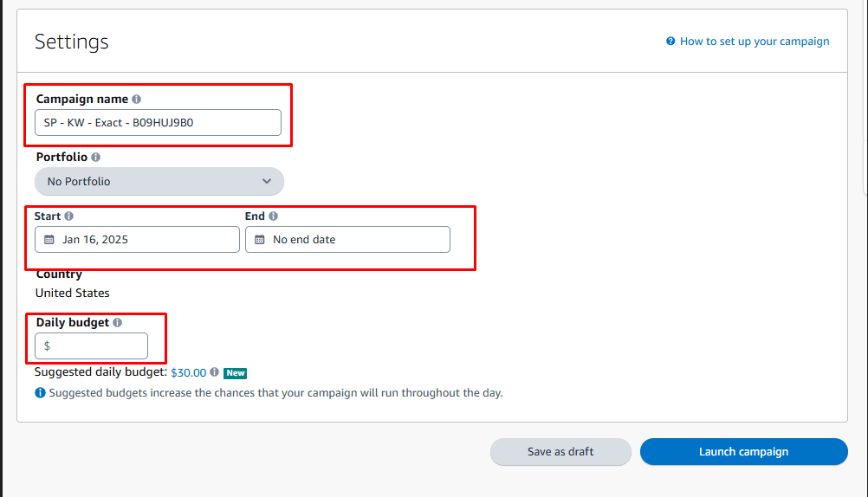The width and height of the screenshot is (868, 497).
Task: Click the info icon next to Daily budget
Action: tap(118, 322)
